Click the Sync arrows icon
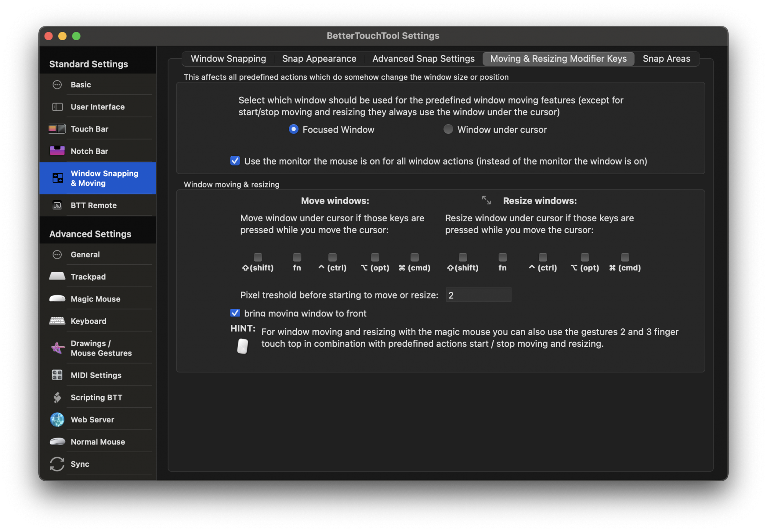The width and height of the screenshot is (767, 532). [x=57, y=464]
